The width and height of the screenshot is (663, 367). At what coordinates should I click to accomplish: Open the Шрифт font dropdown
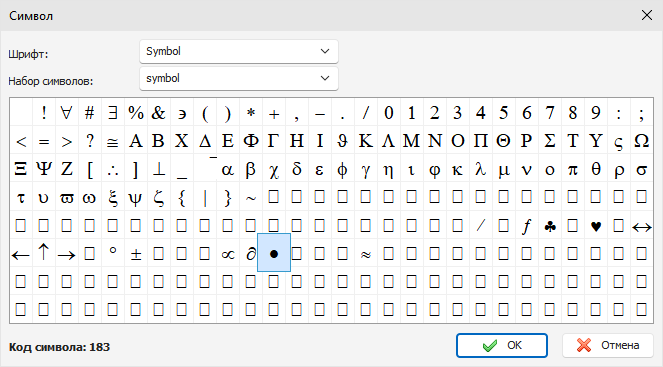point(238,52)
